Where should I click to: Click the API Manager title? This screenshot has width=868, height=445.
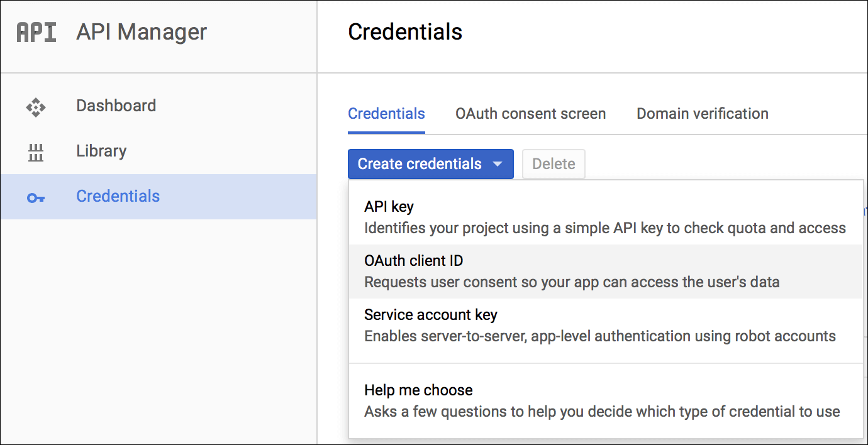(142, 32)
